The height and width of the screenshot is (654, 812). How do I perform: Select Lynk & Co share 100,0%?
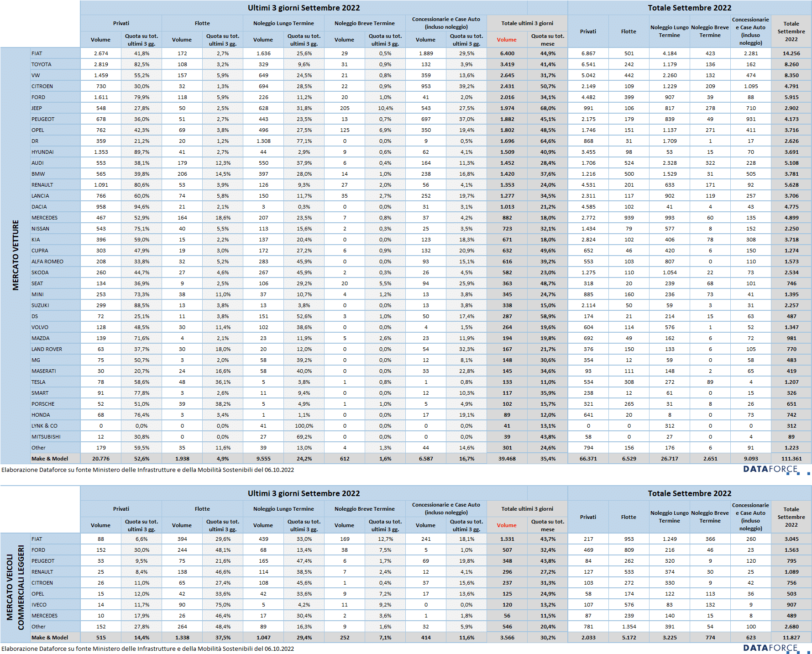304,426
